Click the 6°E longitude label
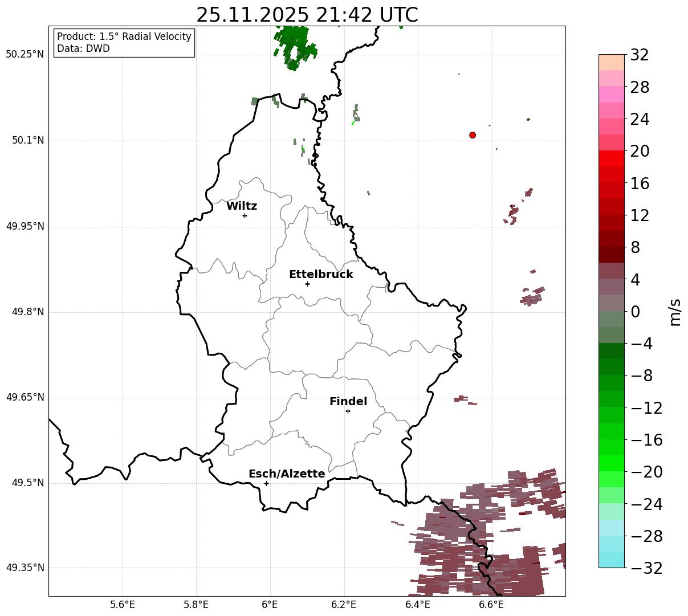 tap(270, 605)
